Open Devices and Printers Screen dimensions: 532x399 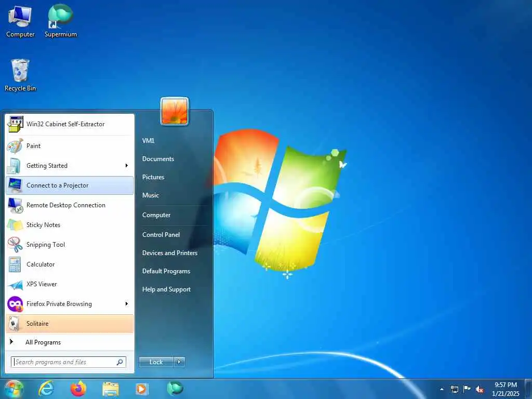coord(170,253)
